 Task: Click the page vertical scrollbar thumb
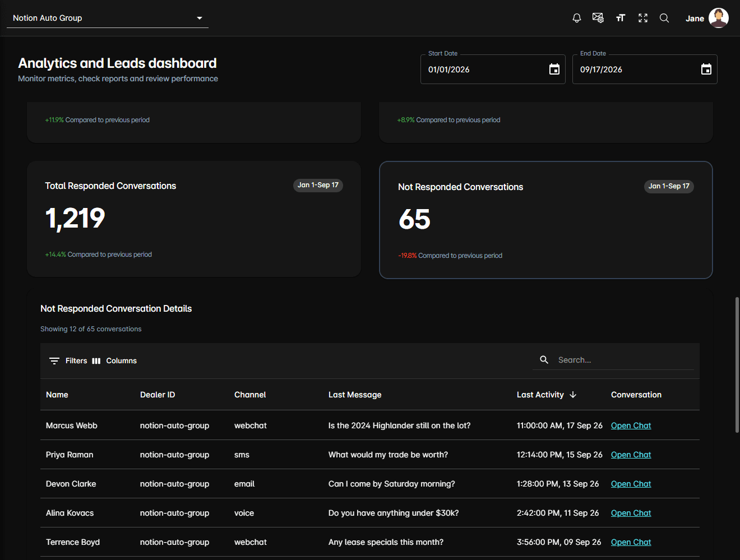(737, 365)
